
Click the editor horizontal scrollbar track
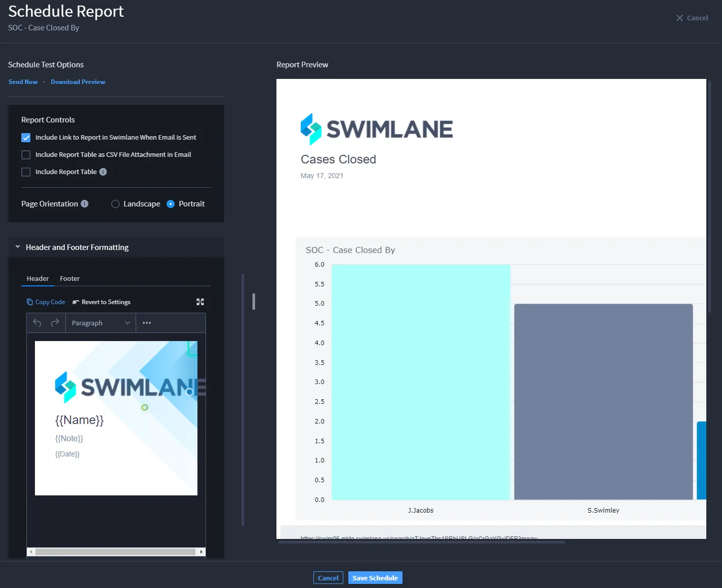coord(115,552)
